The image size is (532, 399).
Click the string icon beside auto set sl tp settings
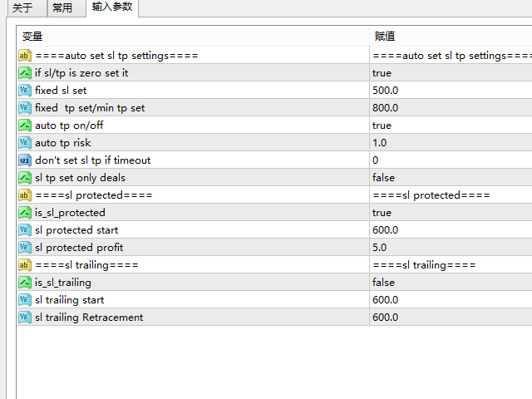point(25,56)
